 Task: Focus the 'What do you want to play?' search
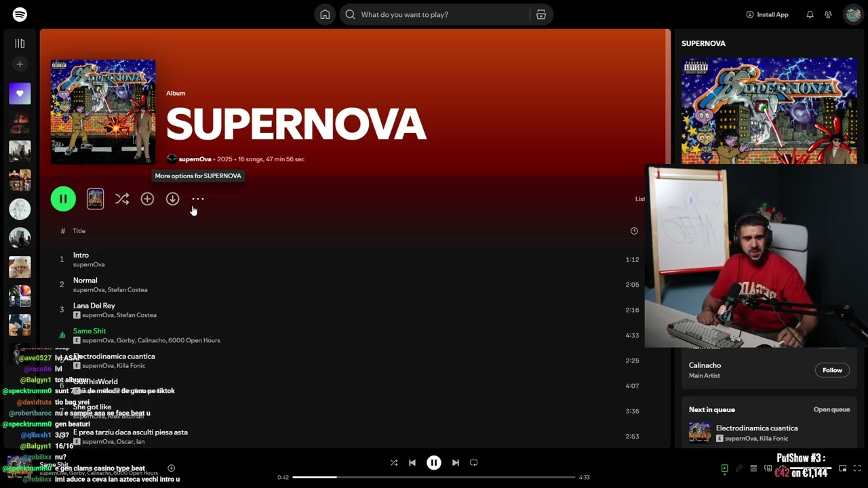(x=435, y=14)
